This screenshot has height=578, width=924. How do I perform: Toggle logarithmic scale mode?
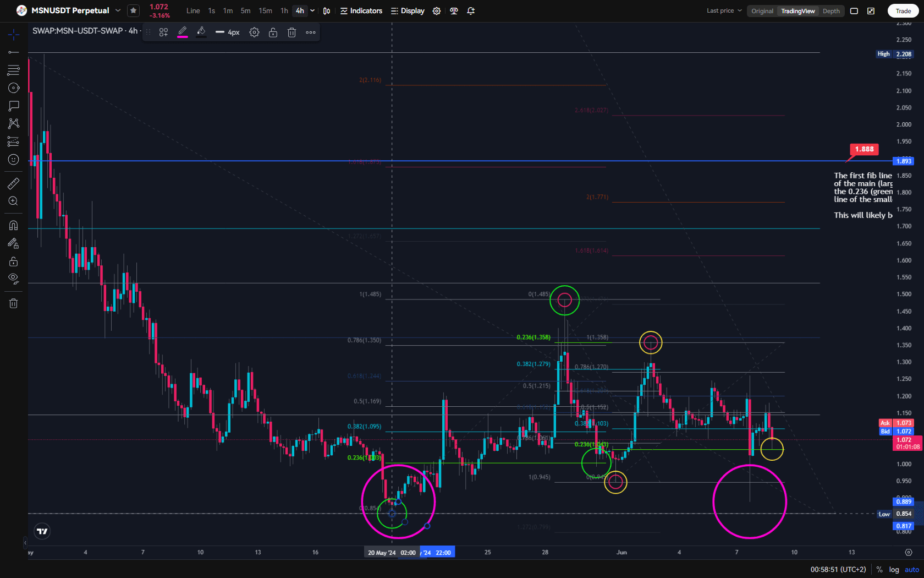click(894, 570)
